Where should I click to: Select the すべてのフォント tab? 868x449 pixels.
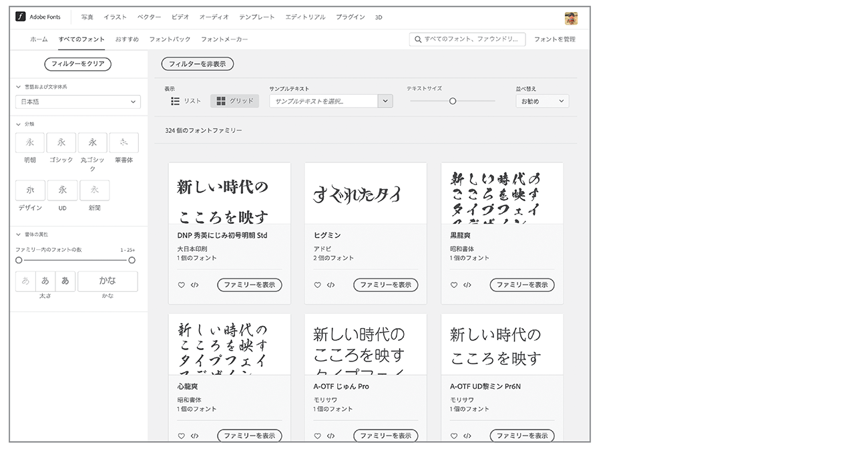tap(81, 39)
